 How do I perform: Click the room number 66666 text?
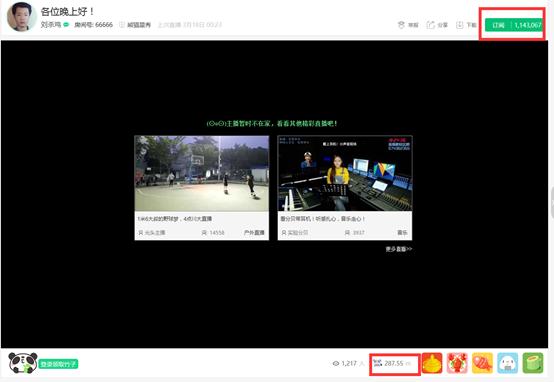pyautogui.click(x=94, y=25)
